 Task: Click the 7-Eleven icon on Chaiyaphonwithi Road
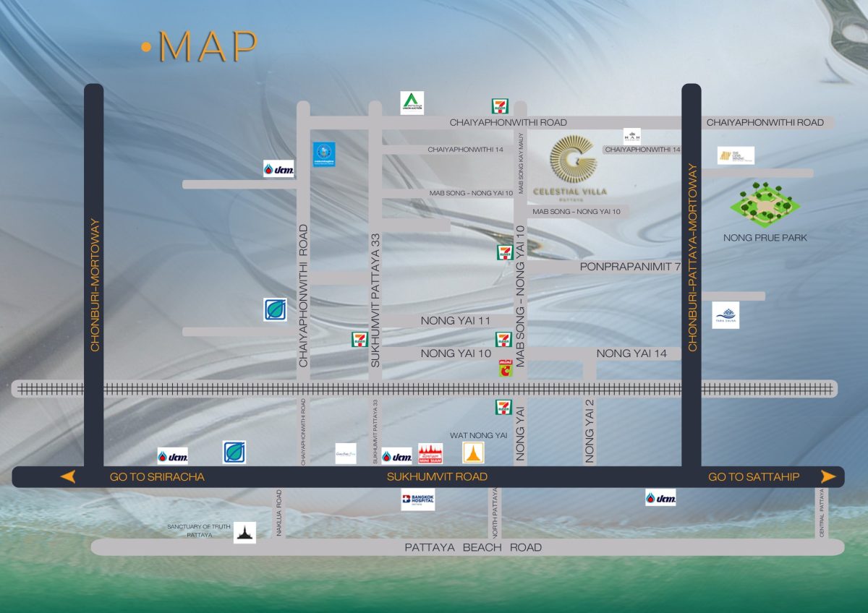pos(499,106)
